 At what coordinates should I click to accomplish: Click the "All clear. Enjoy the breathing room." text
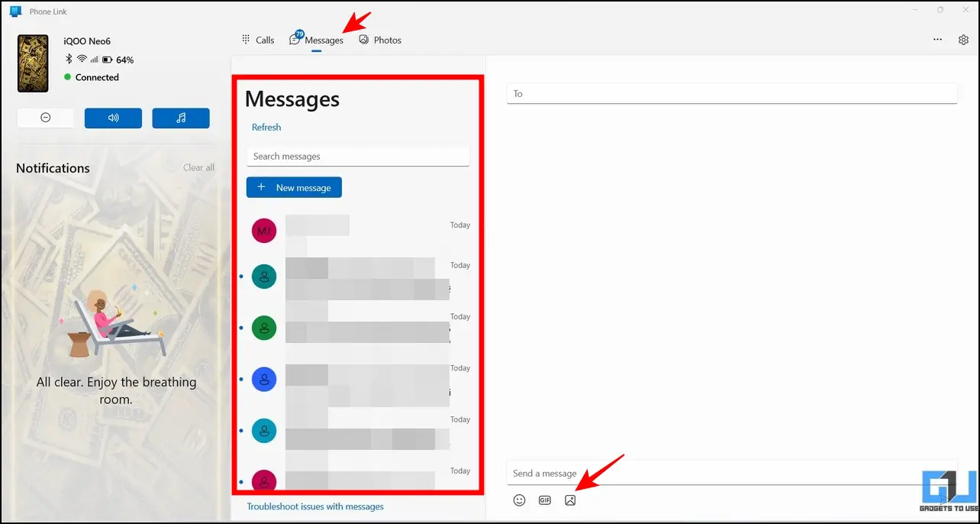117,390
